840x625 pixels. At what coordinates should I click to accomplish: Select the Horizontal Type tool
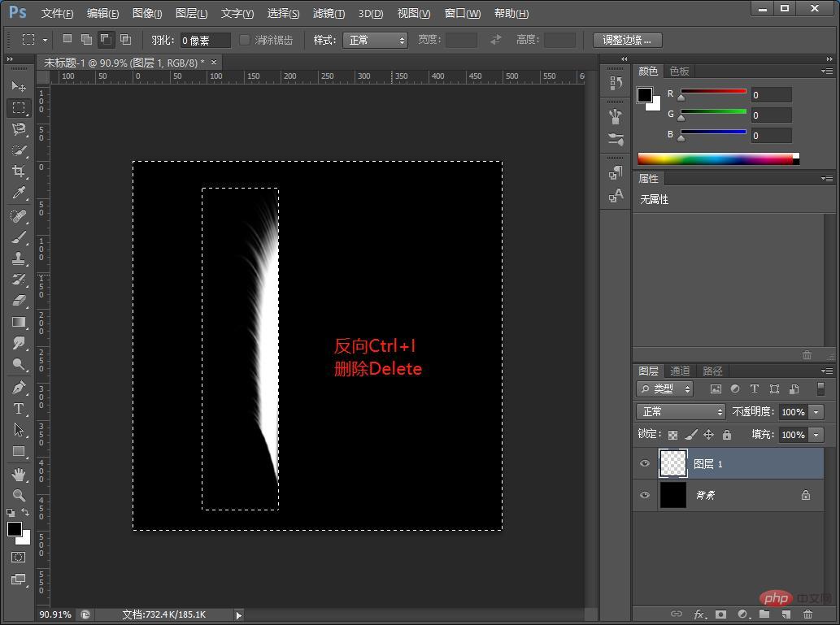[19, 409]
